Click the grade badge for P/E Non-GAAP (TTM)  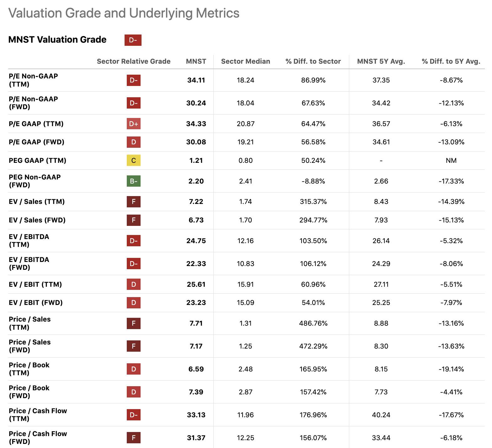[133, 80]
